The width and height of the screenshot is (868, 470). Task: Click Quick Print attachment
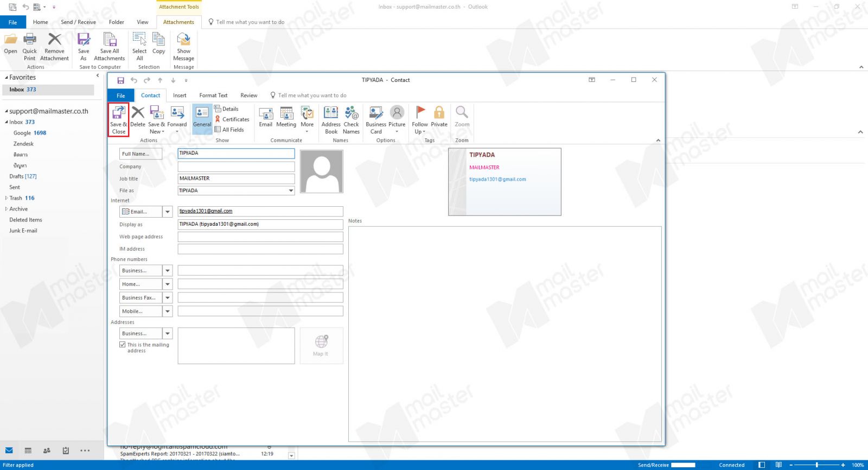point(29,47)
